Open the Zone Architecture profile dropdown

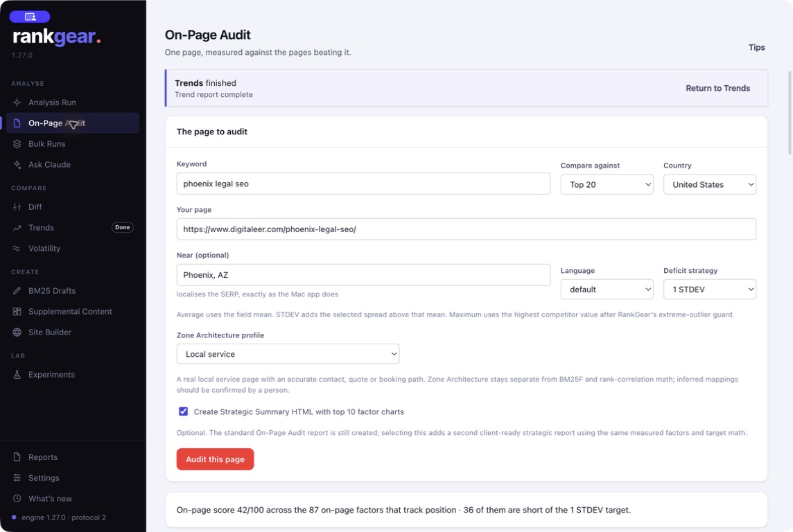(288, 354)
